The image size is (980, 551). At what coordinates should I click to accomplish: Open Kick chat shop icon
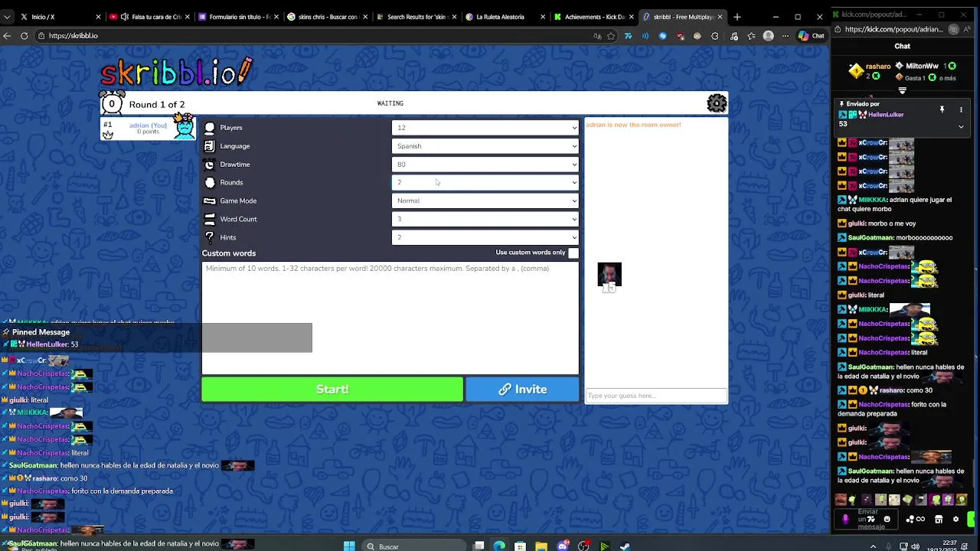tap(939, 519)
